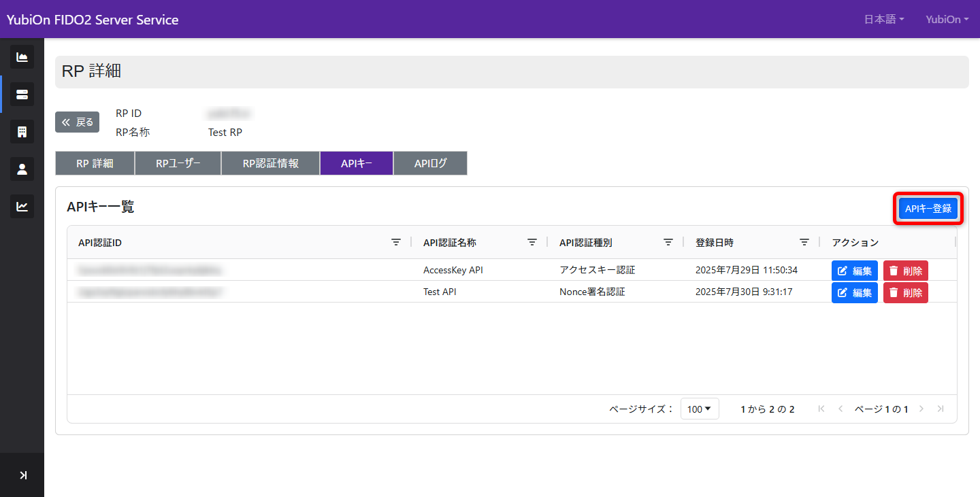Switch to the RP認証情報 tab
The width and height of the screenshot is (980, 497).
271,163
